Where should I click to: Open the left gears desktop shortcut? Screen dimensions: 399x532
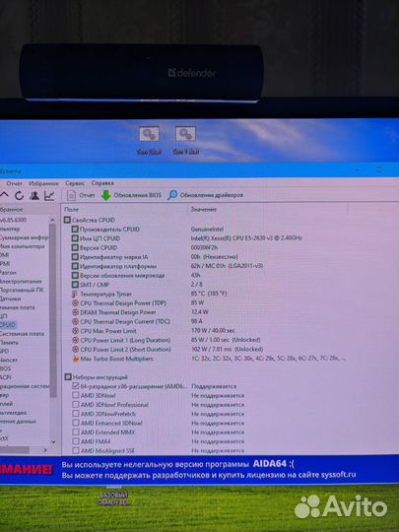[x=149, y=141]
